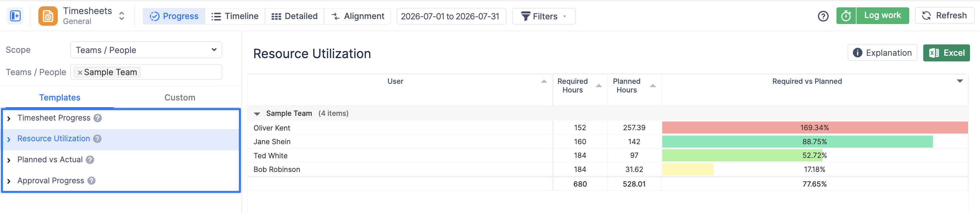Click the orange Timesheets app icon
This screenshot has width=980, height=213.
pyautogui.click(x=48, y=16)
